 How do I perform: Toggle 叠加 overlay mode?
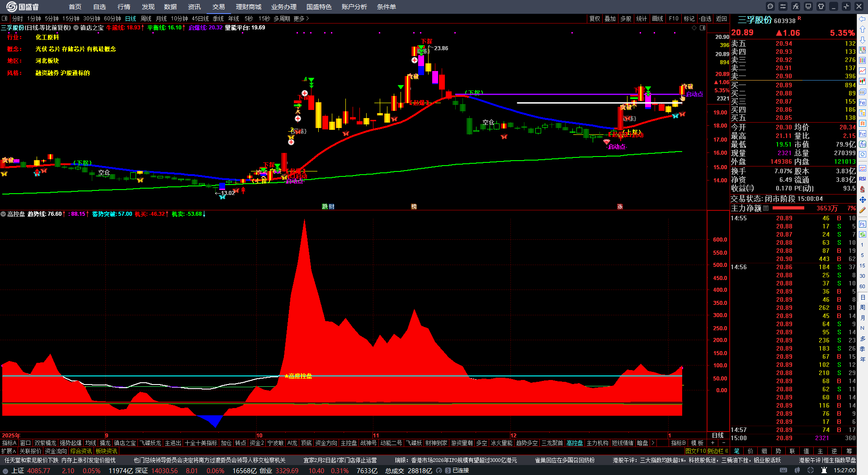(x=610, y=19)
